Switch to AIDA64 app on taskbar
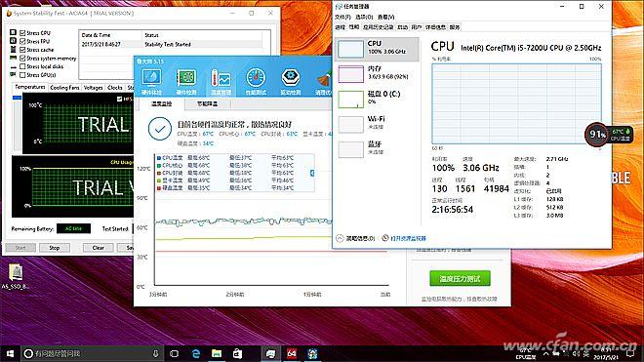Image resolution: width=644 pixels, height=362 pixels. (x=292, y=353)
